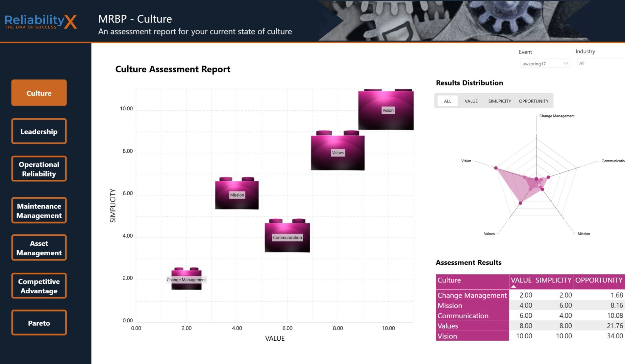The width and height of the screenshot is (625, 364).
Task: Expand the Industry dropdown set to All
Action: [x=600, y=63]
